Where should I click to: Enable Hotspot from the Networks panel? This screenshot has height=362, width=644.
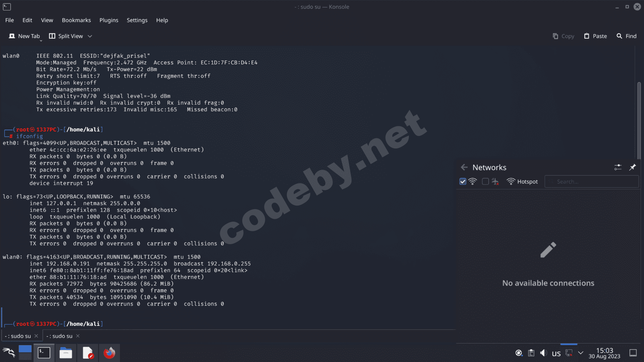tap(522, 181)
